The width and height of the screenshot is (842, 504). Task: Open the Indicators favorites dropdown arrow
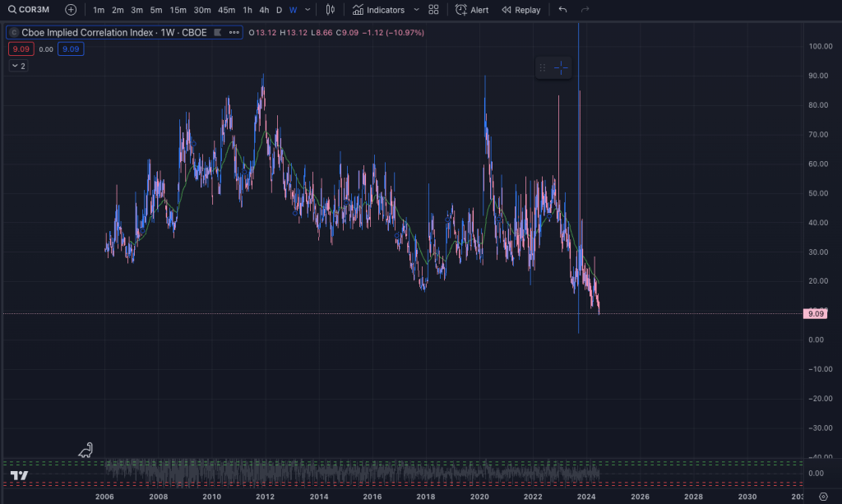click(x=416, y=10)
